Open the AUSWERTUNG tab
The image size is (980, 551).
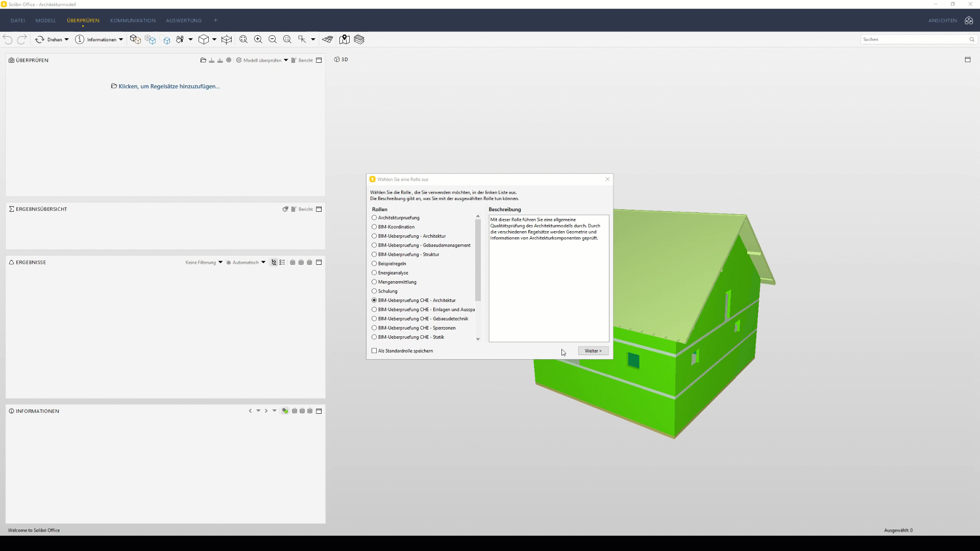click(183, 20)
